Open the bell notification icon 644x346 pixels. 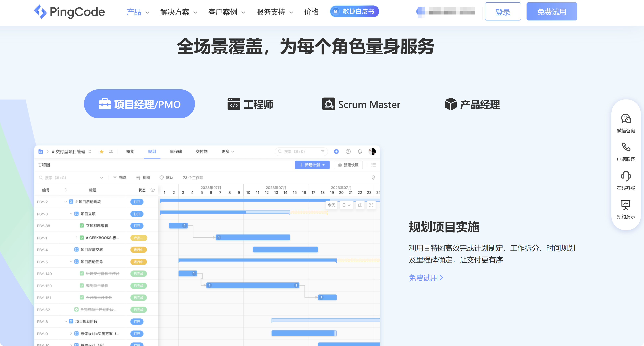pos(360,151)
